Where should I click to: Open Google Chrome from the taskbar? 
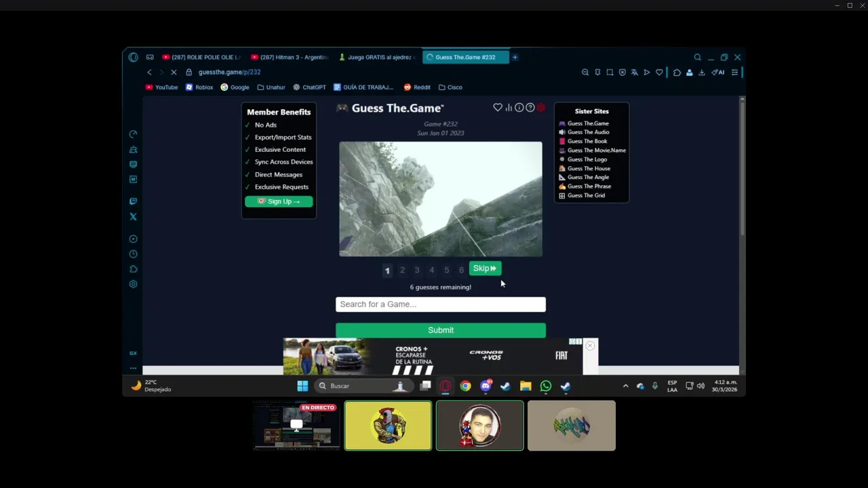click(x=465, y=386)
